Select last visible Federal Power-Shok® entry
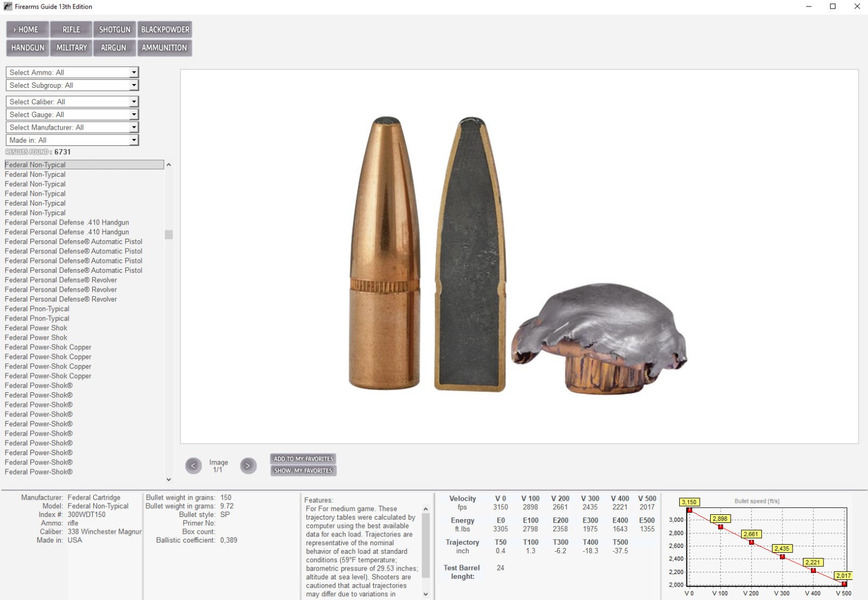Viewport: 868px width, 600px height. pos(39,472)
